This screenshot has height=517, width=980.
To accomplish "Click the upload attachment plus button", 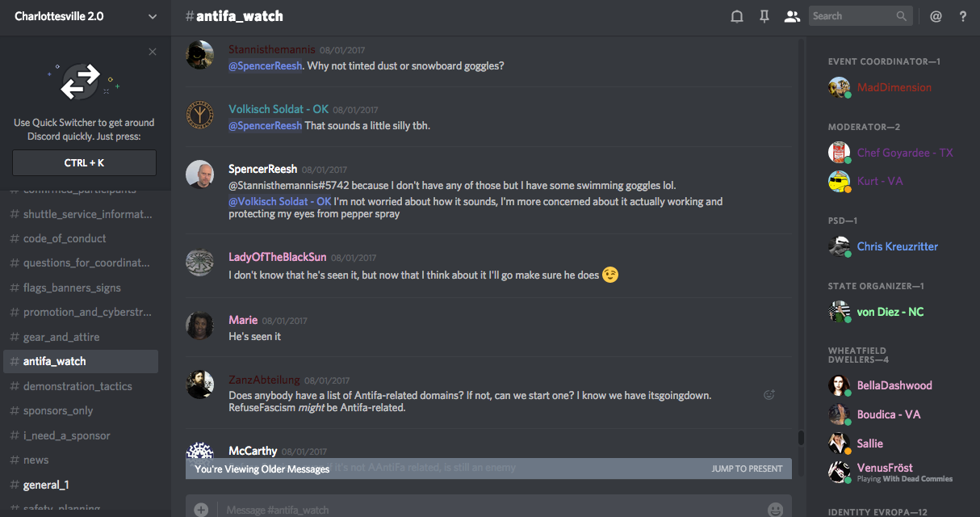I will coord(201,509).
